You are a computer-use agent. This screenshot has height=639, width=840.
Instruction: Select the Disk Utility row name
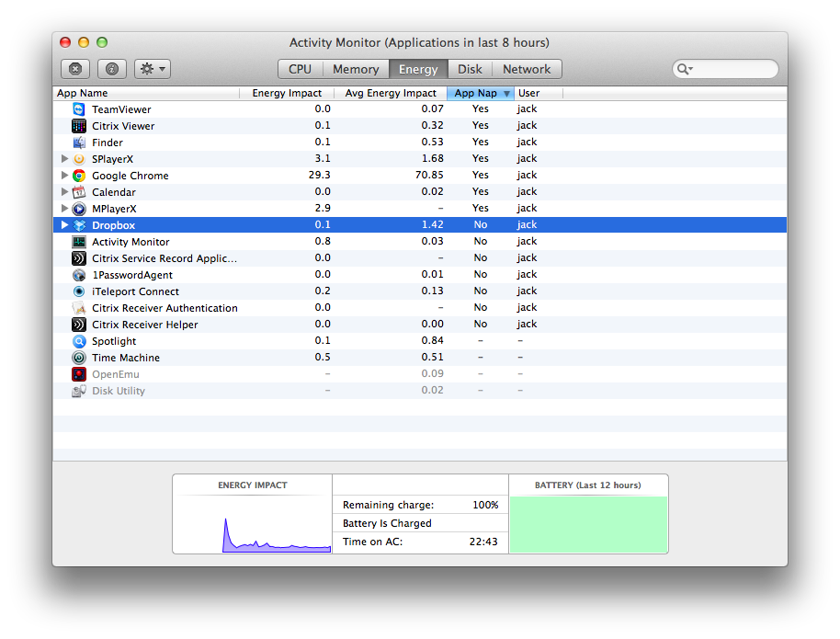point(119,391)
